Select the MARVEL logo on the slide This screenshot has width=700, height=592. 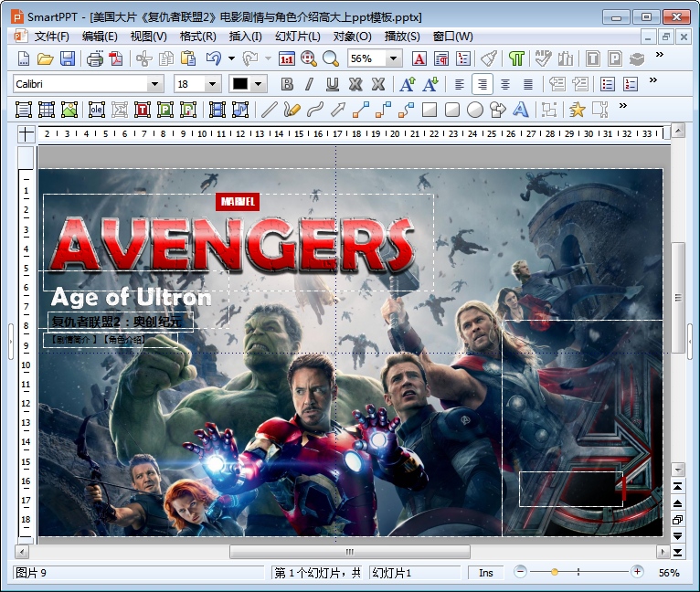[x=238, y=201]
